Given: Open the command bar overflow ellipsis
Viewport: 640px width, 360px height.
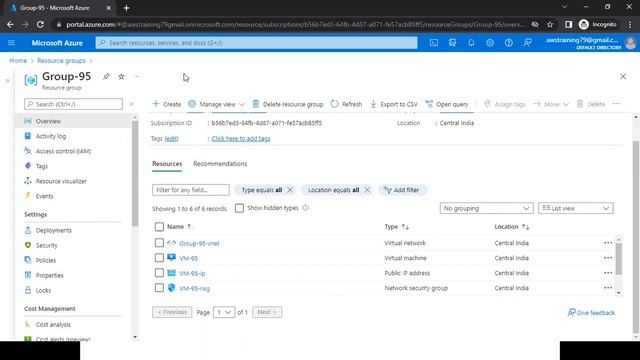Looking at the screenshot, I should (616, 104).
